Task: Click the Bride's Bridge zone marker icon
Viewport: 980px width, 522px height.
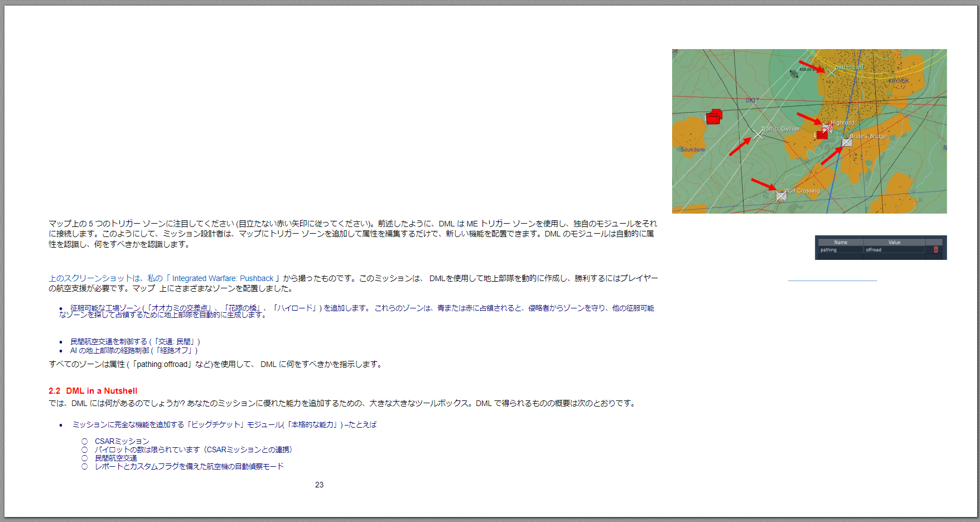Action: pyautogui.click(x=846, y=142)
